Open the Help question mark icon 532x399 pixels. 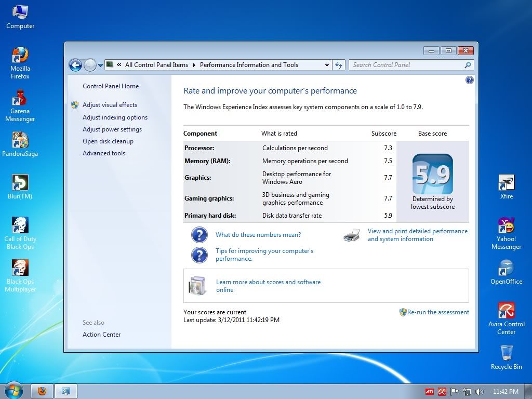pos(470,80)
